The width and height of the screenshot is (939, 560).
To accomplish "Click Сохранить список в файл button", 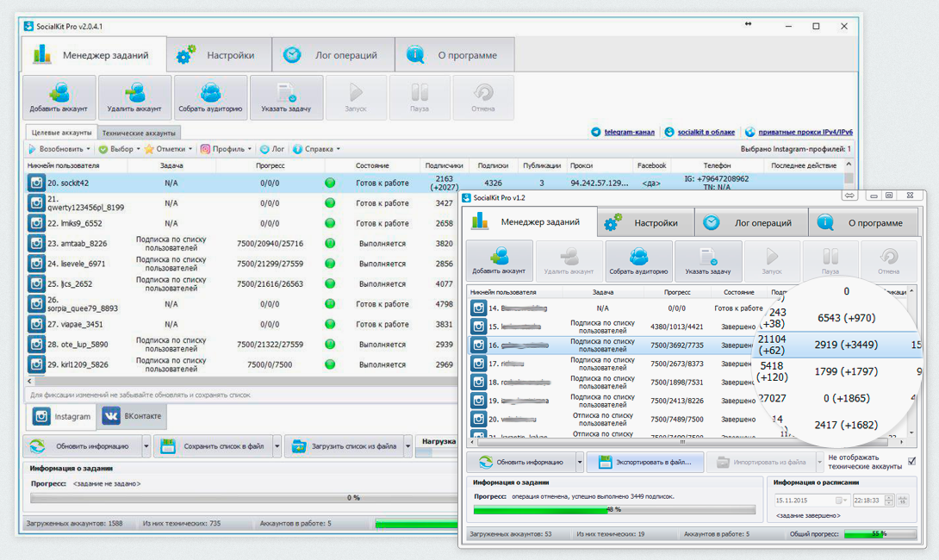I will coord(213,446).
